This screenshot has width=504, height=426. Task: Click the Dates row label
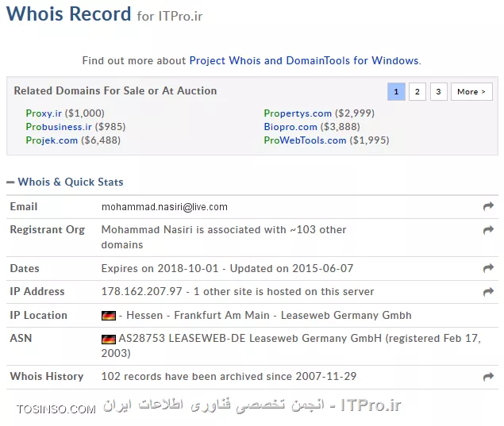[25, 268]
